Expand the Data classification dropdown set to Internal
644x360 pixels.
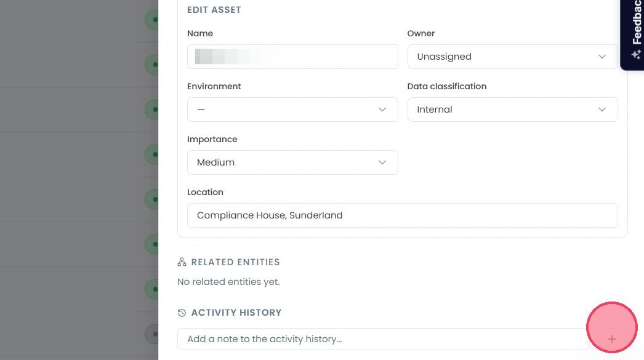512,110
